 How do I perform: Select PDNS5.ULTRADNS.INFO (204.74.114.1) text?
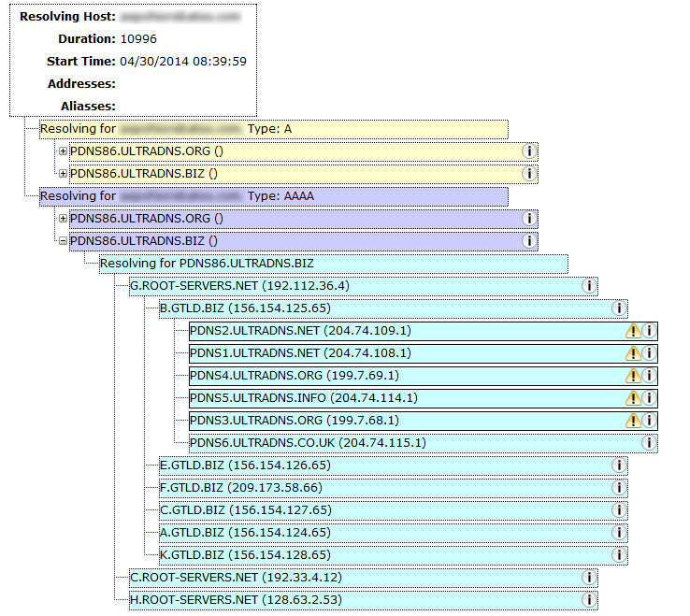click(304, 398)
